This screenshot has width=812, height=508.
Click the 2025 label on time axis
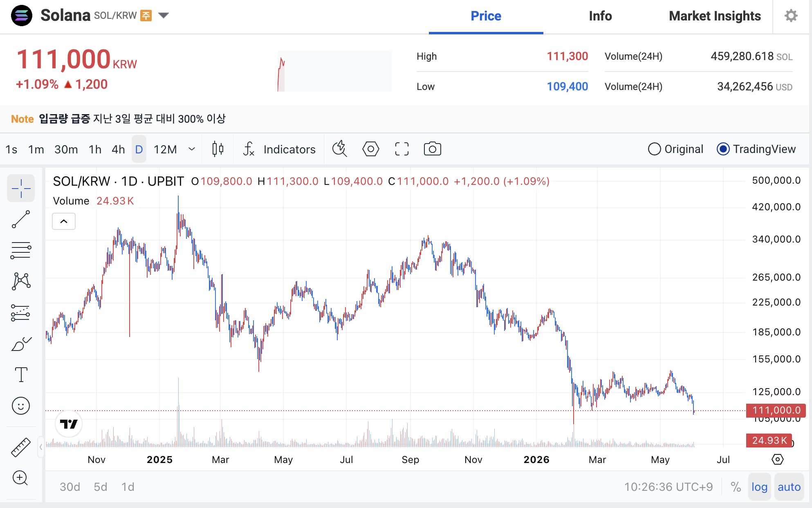pos(159,459)
